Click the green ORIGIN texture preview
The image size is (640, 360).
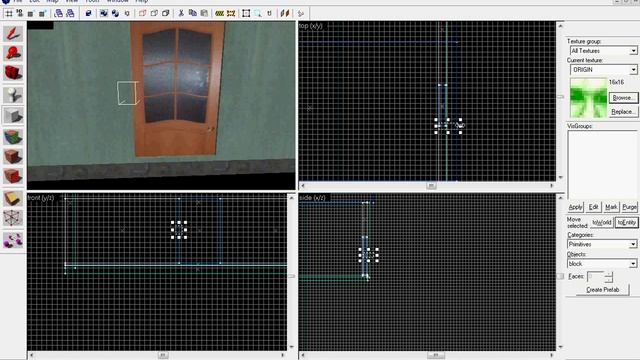(x=589, y=98)
